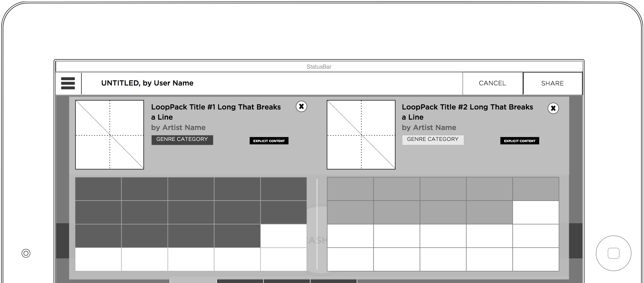
Task: Tap the tablet home button
Action: [614, 253]
